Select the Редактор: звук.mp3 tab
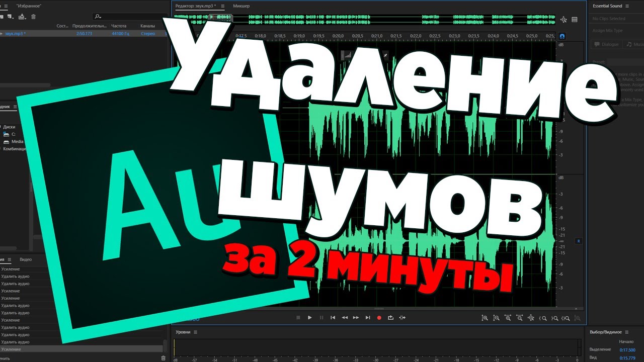The image size is (644, 362). pos(195,6)
